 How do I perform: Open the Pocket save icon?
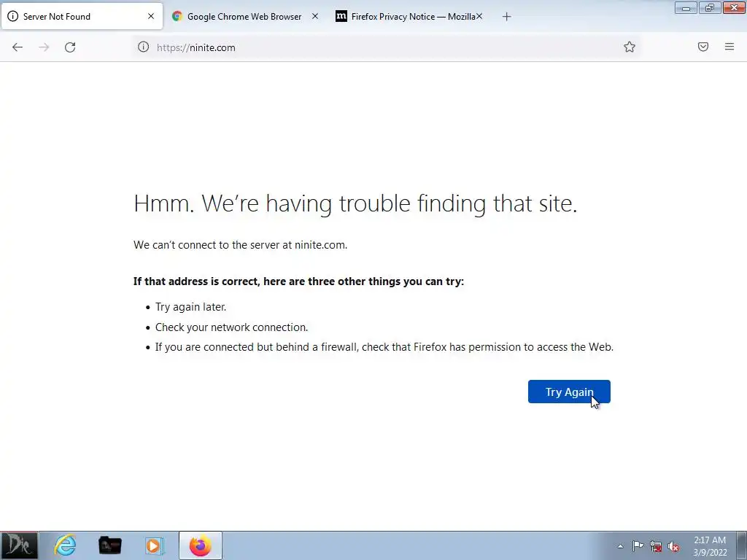coord(703,47)
